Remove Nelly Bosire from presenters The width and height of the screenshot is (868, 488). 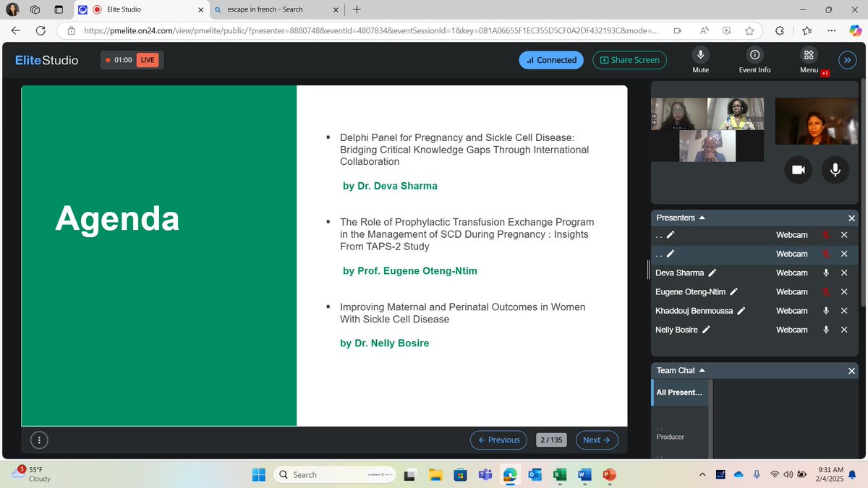(x=843, y=330)
